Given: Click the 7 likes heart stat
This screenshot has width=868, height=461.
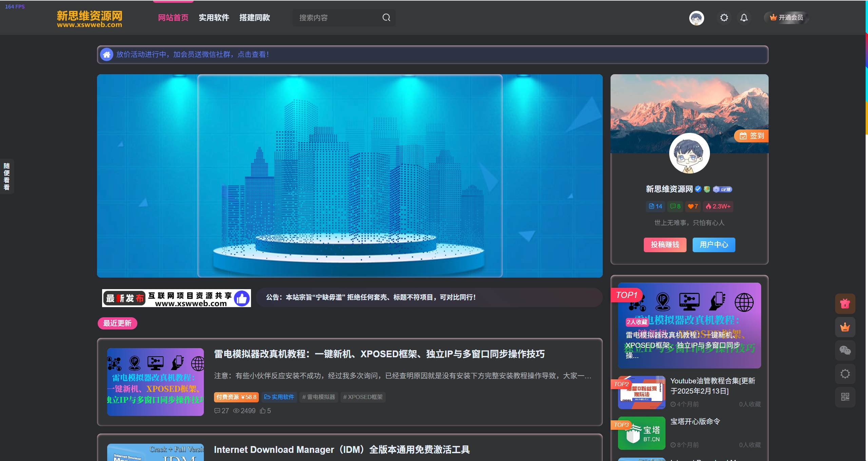Looking at the screenshot, I should coord(693,206).
